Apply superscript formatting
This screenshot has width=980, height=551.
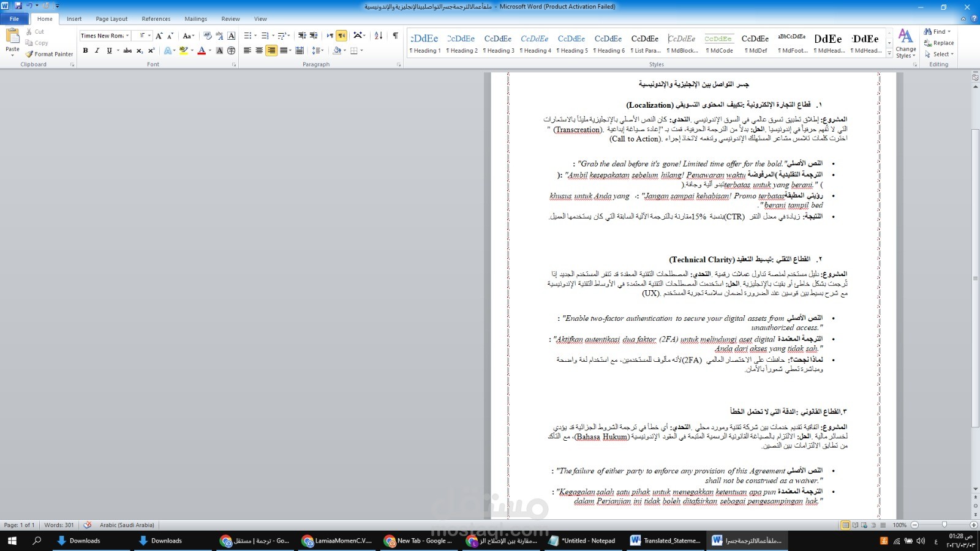tap(151, 51)
